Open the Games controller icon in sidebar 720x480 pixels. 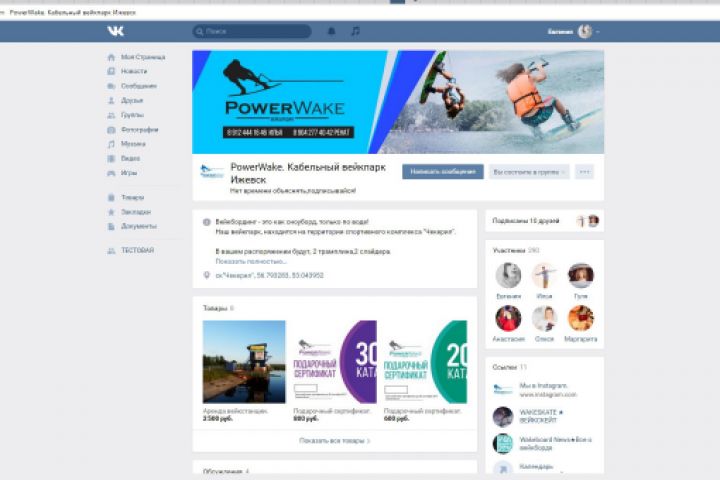(x=111, y=173)
